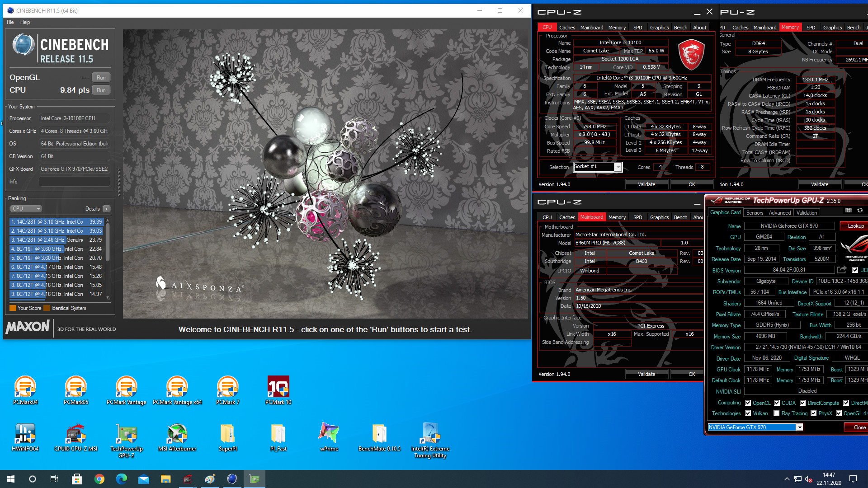The height and width of the screenshot is (488, 868).
Task: Select the MSI Afterburner desktop icon
Action: 177,437
